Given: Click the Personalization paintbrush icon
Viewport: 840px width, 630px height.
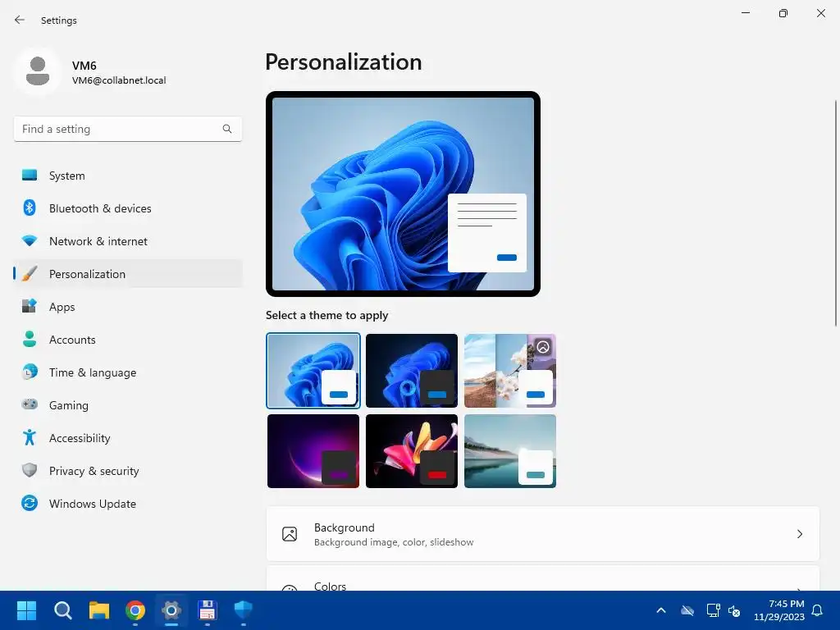Looking at the screenshot, I should (30, 274).
